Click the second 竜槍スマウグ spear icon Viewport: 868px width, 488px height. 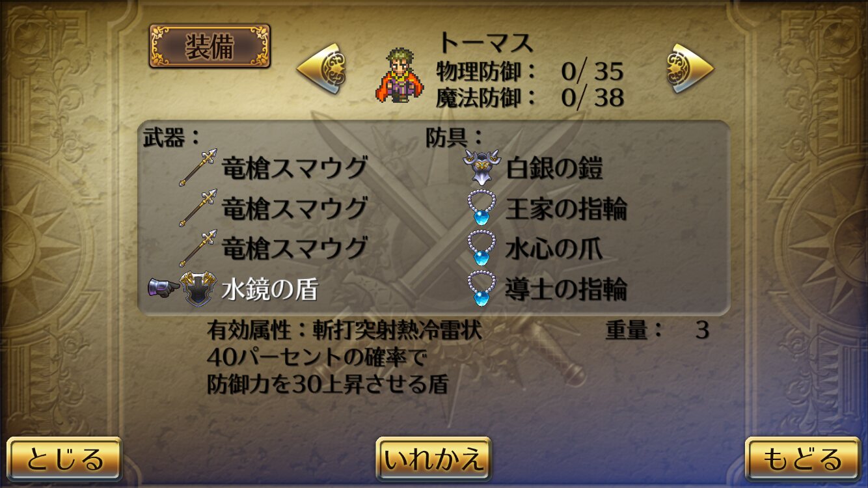pos(198,208)
